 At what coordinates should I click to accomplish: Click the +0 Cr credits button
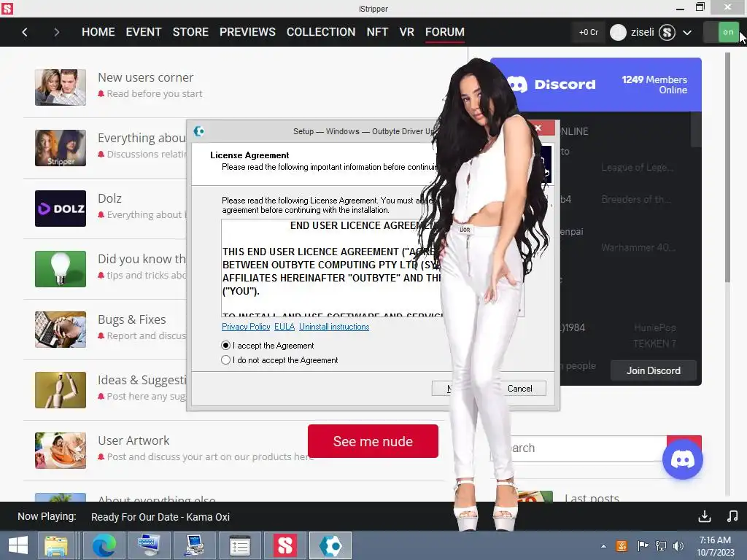click(589, 32)
